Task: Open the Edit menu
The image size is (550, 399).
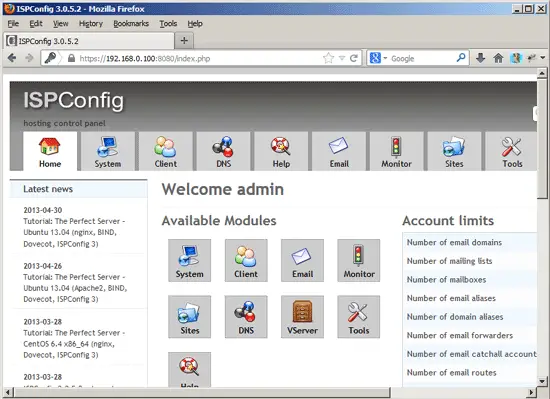Action: [x=36, y=23]
